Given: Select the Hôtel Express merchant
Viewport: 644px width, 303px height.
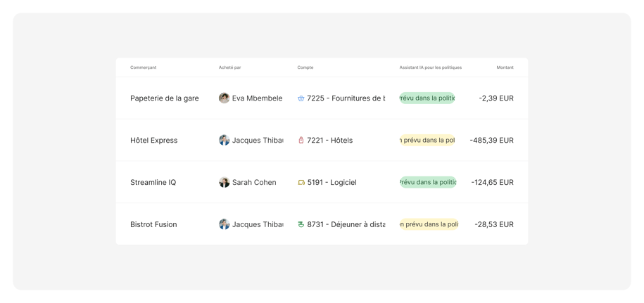Looking at the screenshot, I should (x=154, y=140).
